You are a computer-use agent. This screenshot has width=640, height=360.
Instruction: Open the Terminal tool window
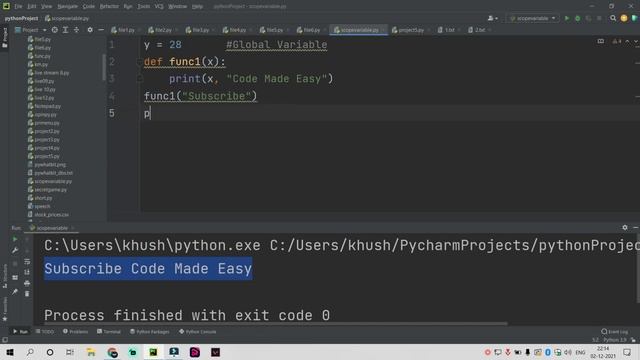pyautogui.click(x=109, y=331)
